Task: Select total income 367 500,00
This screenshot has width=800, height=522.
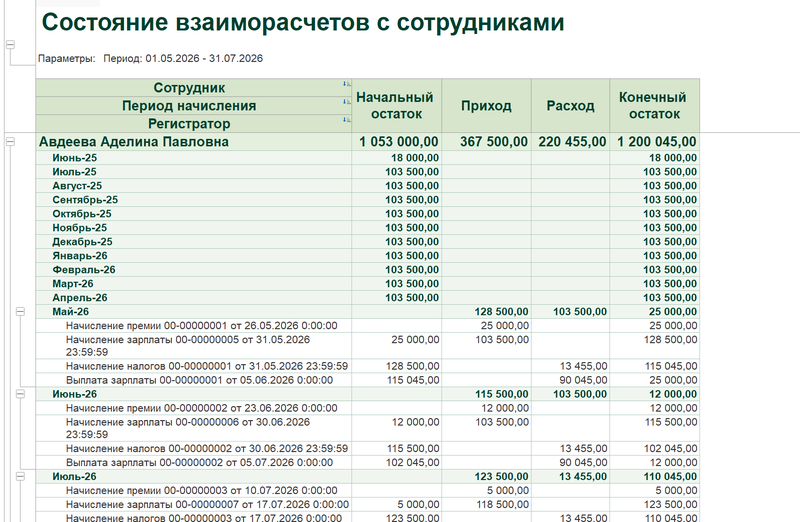Action: [x=486, y=142]
